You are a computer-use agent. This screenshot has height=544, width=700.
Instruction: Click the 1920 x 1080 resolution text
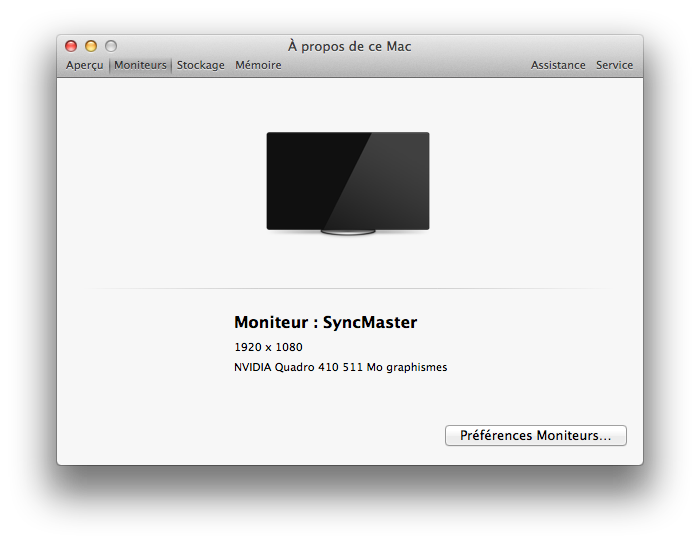(268, 347)
